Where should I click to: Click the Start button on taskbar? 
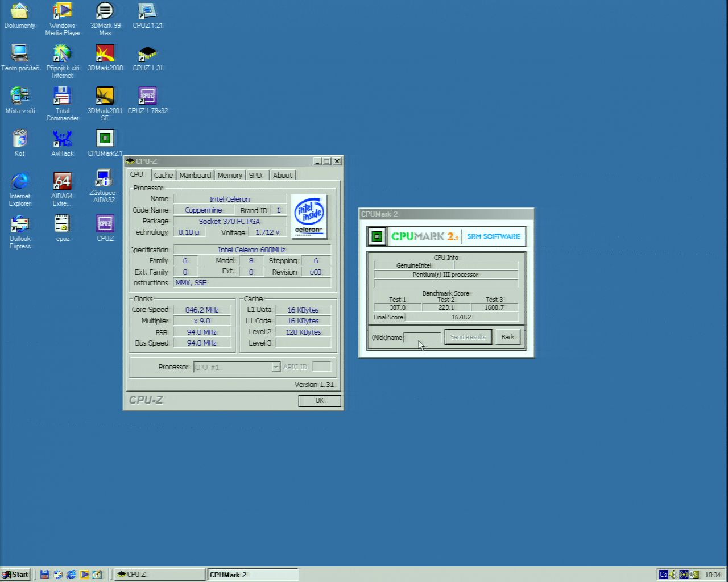coord(16,575)
